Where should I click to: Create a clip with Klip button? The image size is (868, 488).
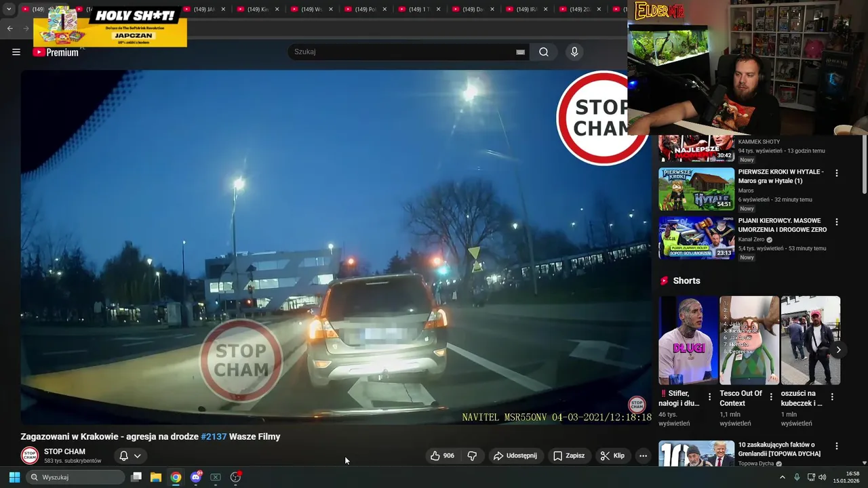point(612,456)
